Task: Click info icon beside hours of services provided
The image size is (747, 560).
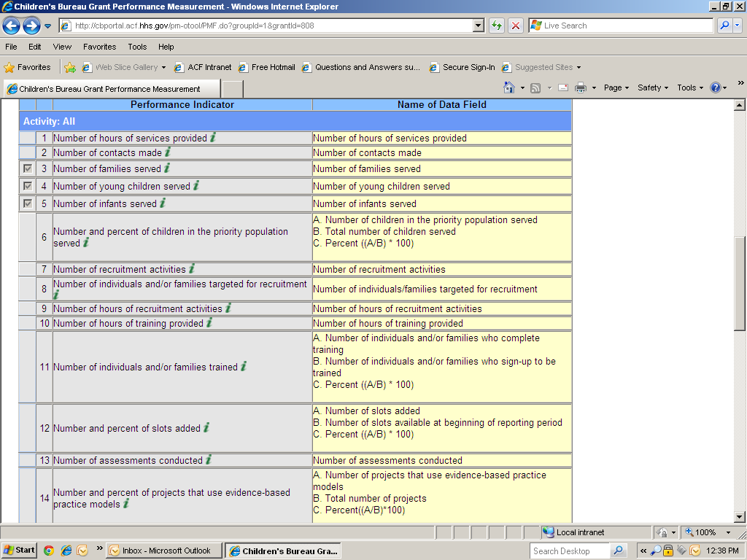Action: (x=213, y=137)
